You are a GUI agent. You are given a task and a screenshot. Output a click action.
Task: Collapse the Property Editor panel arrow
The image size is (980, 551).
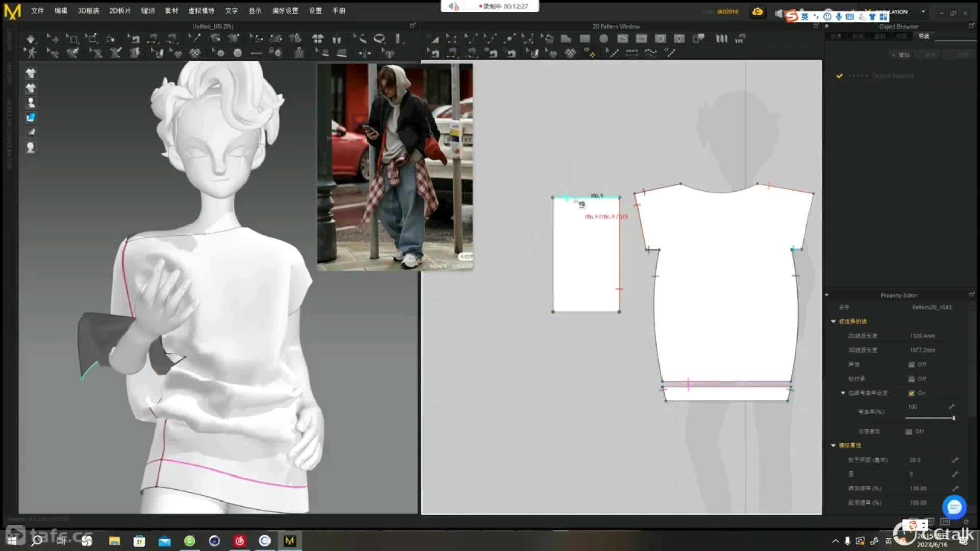tap(827, 295)
